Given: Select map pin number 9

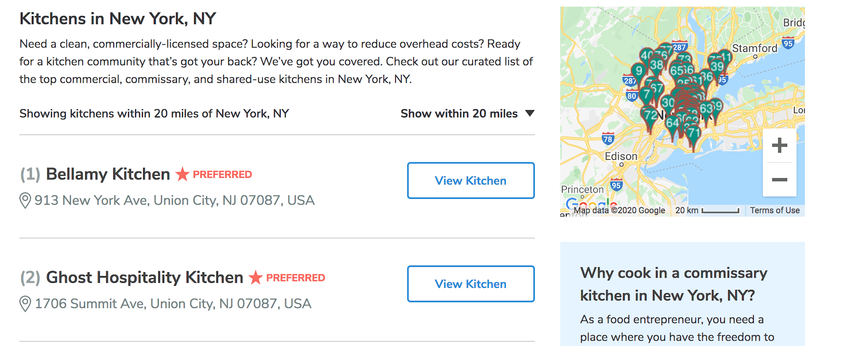Looking at the screenshot, I should [639, 71].
